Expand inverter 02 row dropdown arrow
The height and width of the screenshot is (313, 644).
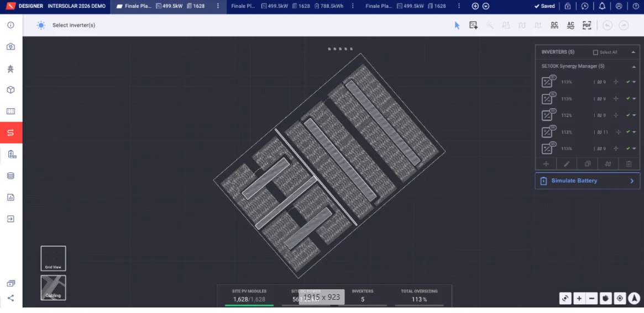[634, 99]
